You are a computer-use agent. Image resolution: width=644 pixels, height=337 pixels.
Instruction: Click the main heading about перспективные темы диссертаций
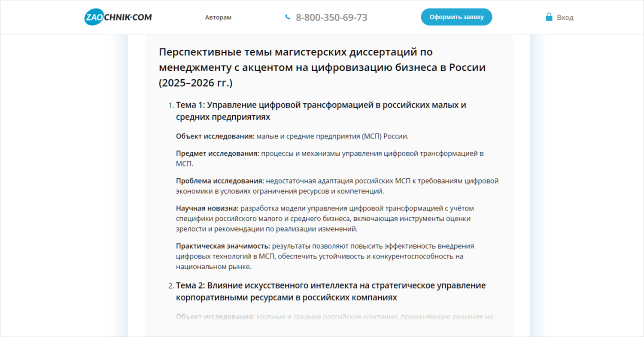322,67
